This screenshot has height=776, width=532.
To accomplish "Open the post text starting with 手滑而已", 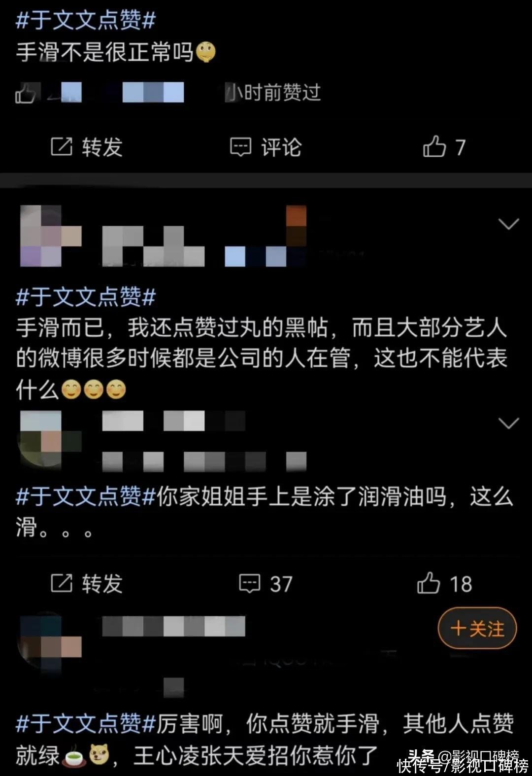I will 262,359.
